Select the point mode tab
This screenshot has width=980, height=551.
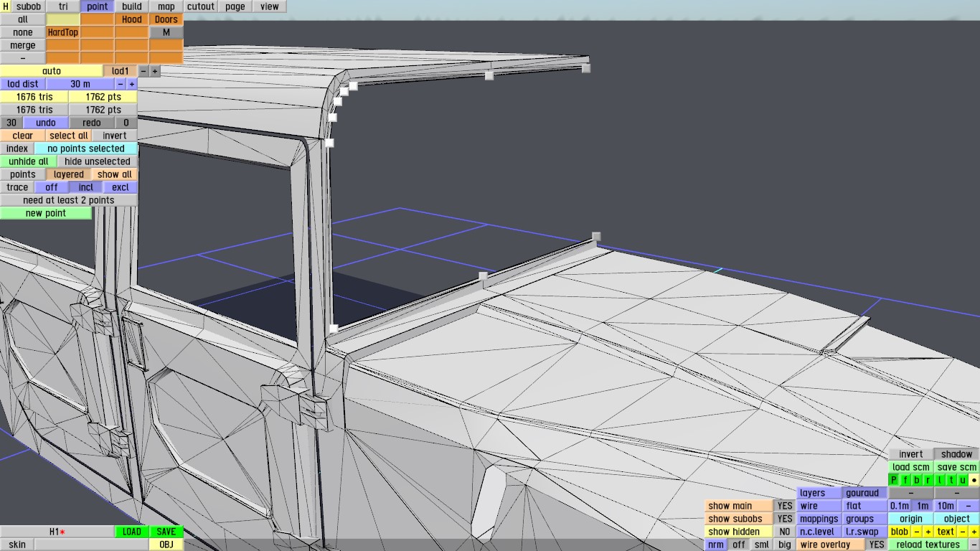pos(98,6)
